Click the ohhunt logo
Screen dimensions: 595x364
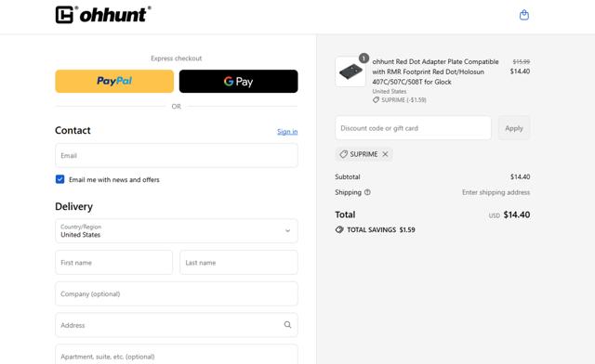coord(103,15)
